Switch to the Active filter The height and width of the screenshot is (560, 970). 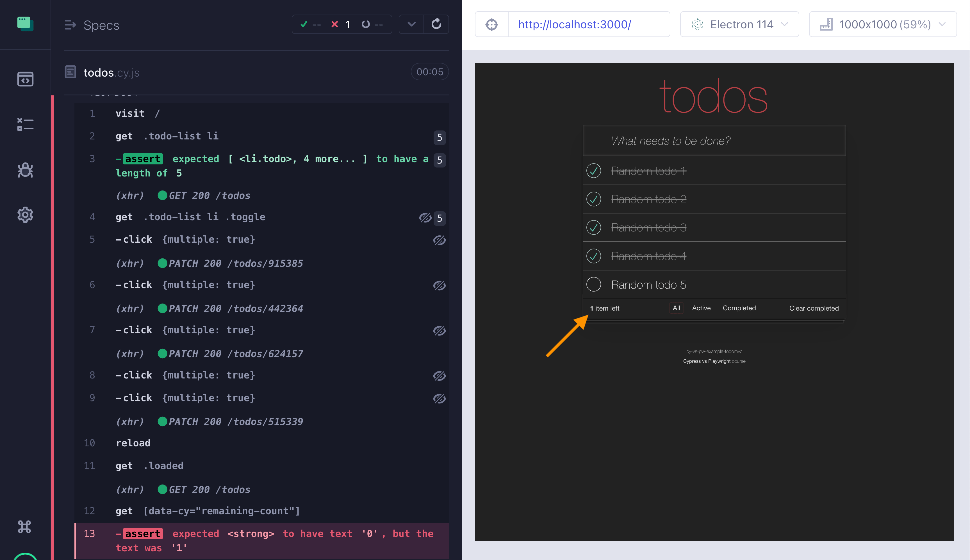pyautogui.click(x=701, y=308)
